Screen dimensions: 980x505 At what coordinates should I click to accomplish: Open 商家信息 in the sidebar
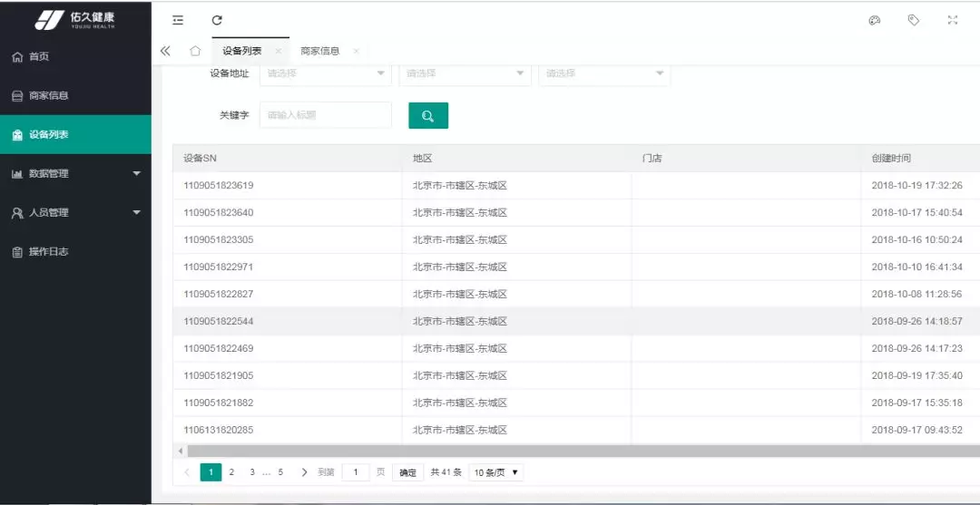tap(75, 95)
